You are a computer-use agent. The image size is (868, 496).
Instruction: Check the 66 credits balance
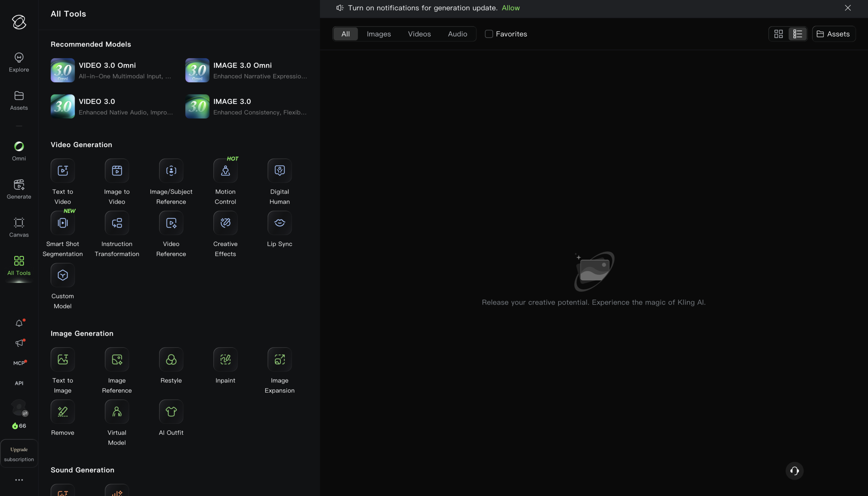click(19, 426)
